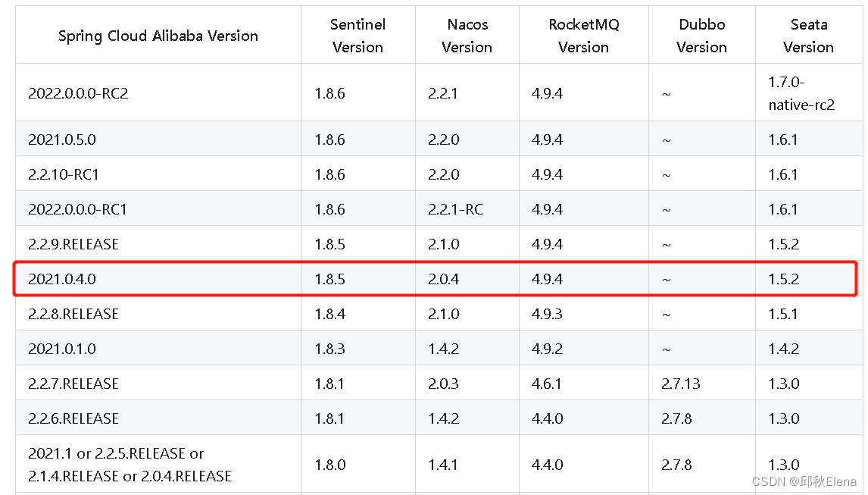Click RocketMQ "4.9.4" in 2021.0.4.0 row

[x=547, y=279]
